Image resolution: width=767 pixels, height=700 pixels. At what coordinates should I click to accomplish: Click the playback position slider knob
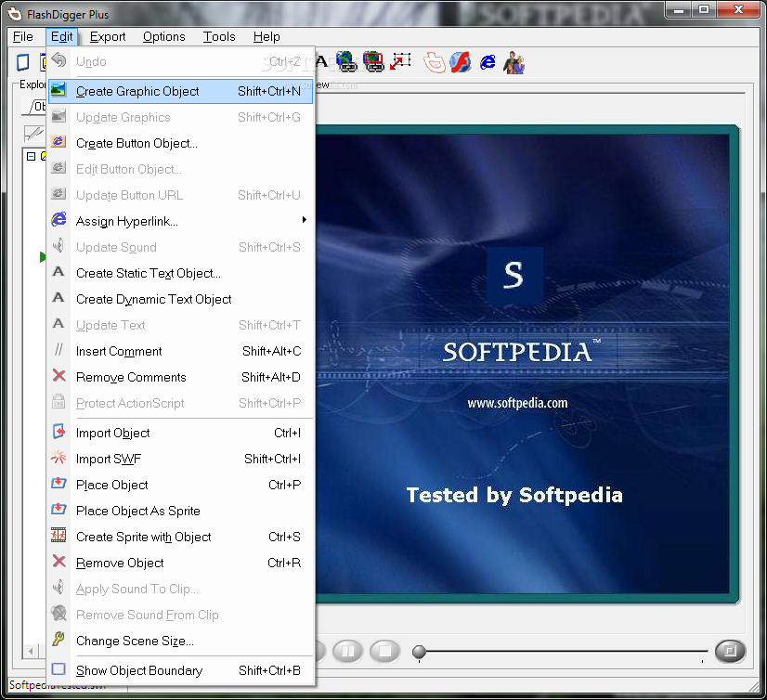[x=419, y=652]
